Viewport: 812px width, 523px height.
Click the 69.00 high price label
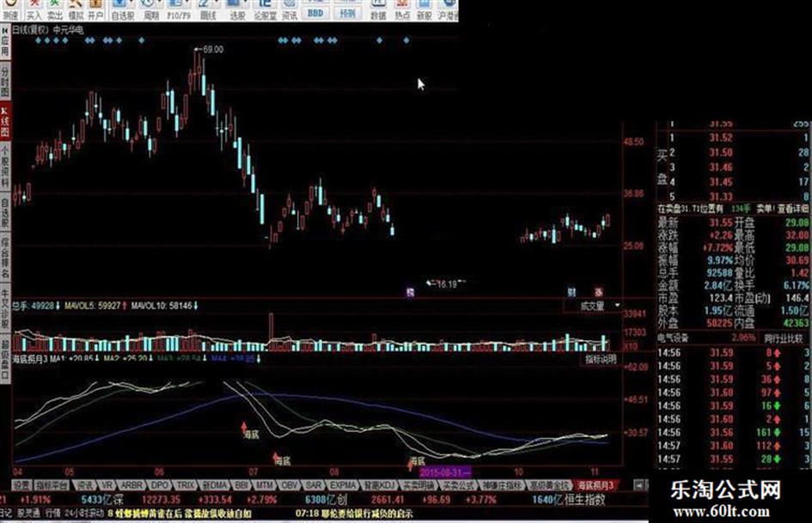click(213, 49)
